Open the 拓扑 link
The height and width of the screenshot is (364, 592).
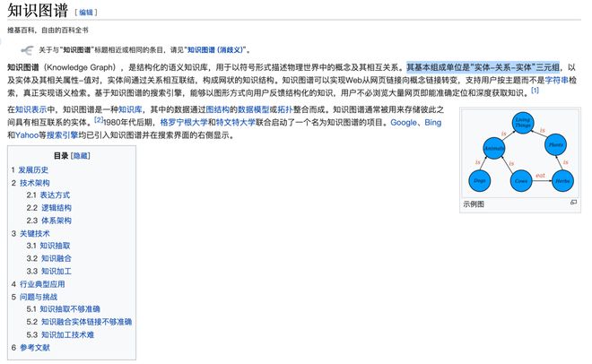click(285, 109)
